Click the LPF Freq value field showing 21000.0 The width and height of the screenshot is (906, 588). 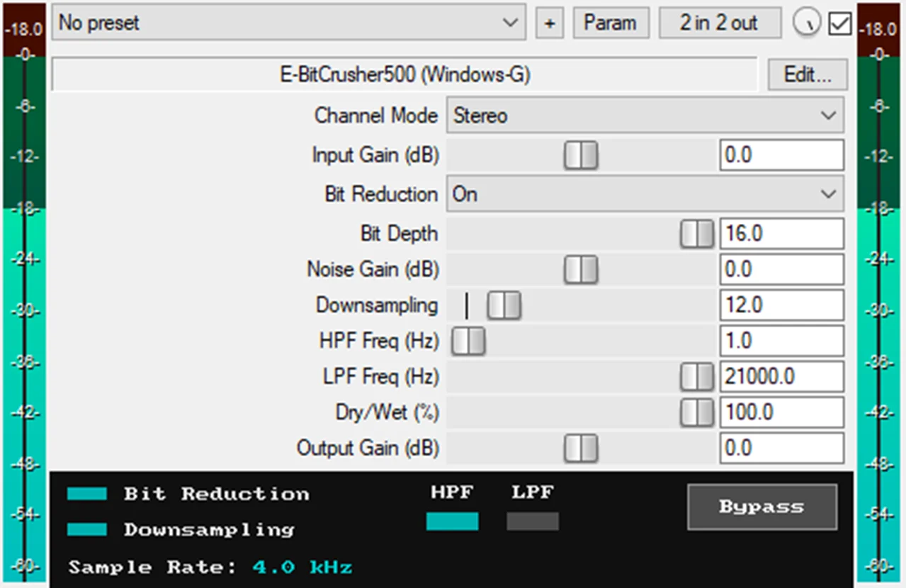(782, 377)
